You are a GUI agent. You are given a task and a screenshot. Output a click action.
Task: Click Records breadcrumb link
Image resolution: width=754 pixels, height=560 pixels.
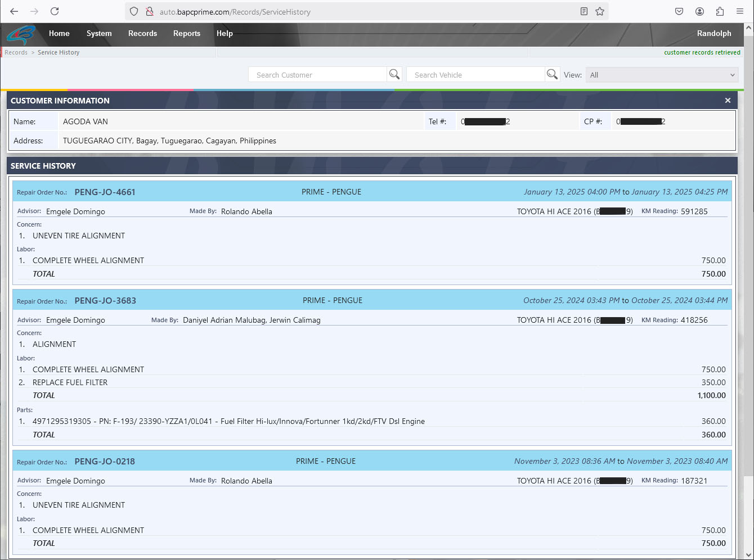coord(16,52)
